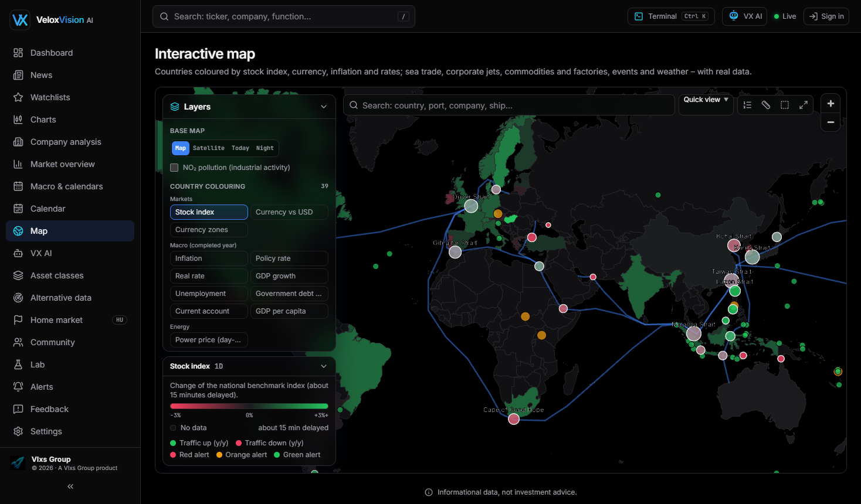This screenshot has width=861, height=504.
Task: Choose Currency zones colouring
Action: tap(209, 230)
